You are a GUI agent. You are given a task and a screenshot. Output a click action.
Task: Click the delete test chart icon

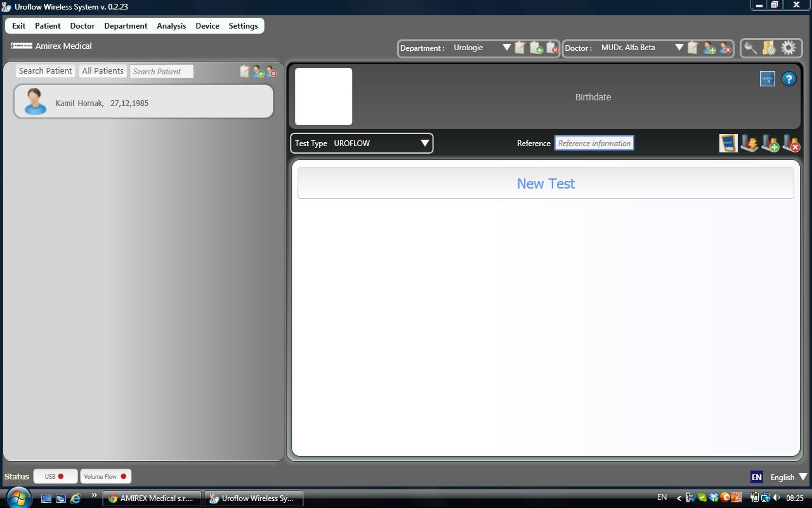pos(791,144)
